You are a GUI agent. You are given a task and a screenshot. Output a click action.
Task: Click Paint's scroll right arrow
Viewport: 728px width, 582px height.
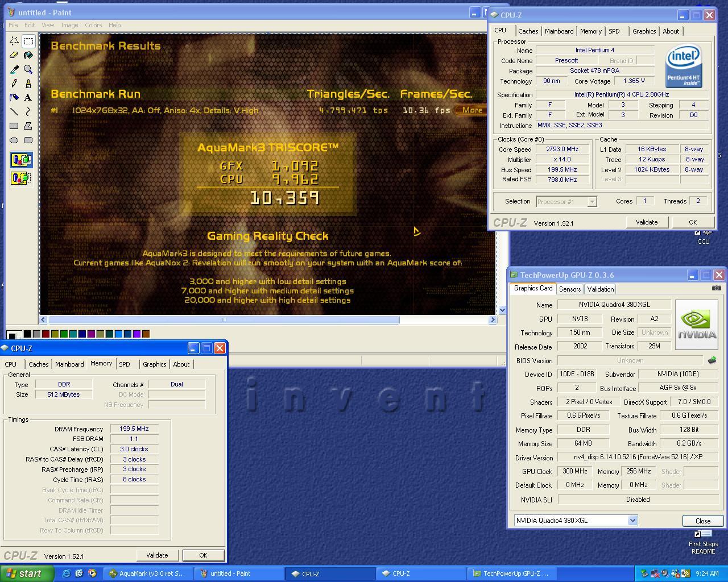pyautogui.click(x=493, y=320)
